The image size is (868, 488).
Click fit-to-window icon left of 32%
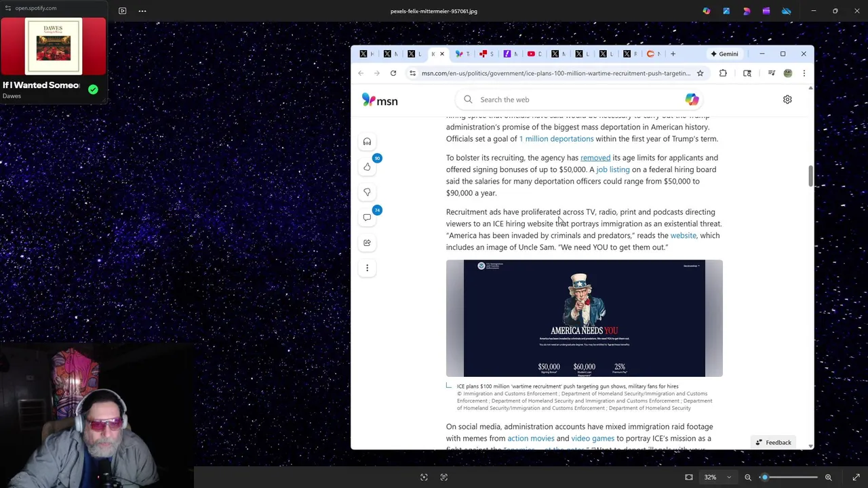coord(689,477)
